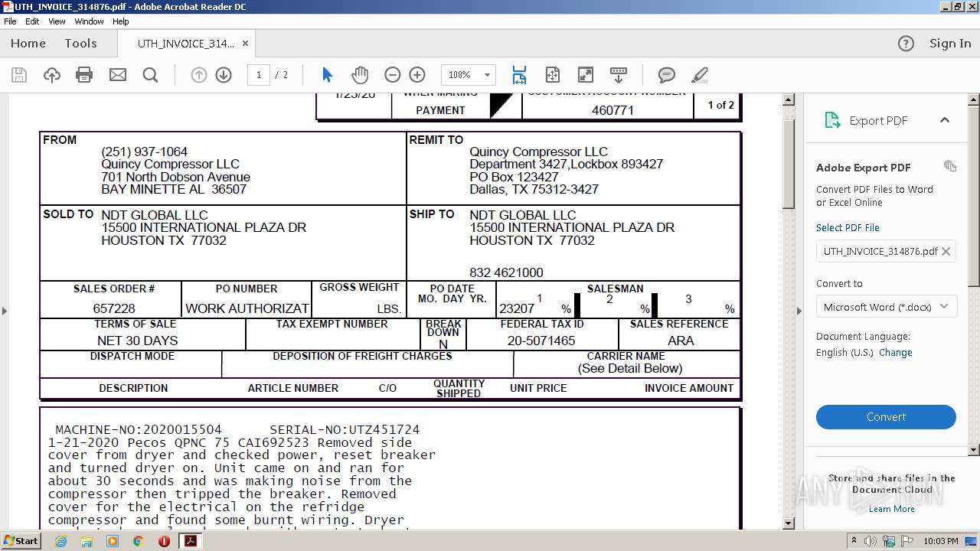The image size is (980, 551).
Task: Click the Acrobat Reader taskbar button
Action: 190,541
